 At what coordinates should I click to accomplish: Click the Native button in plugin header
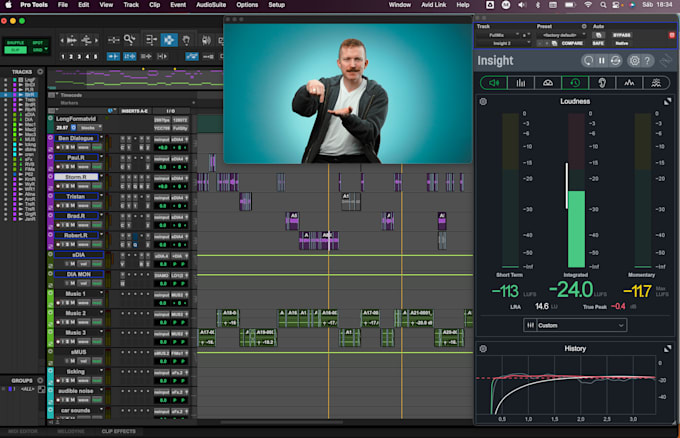(x=621, y=43)
